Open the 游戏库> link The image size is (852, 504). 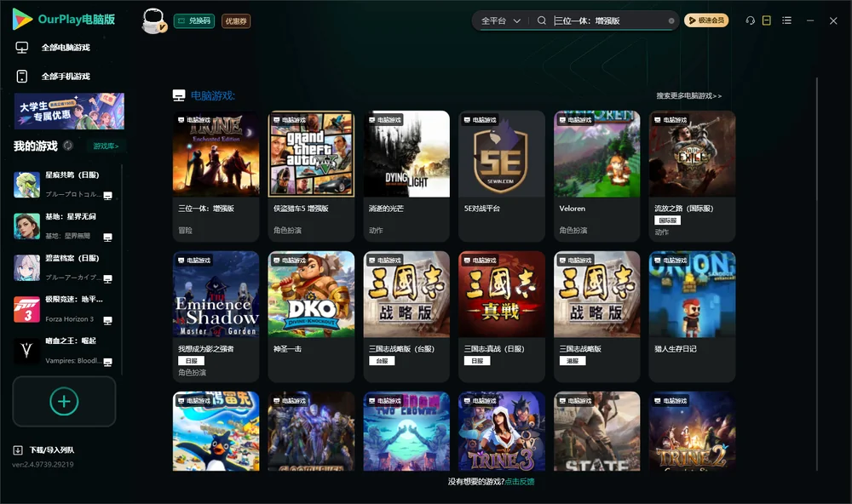pyautogui.click(x=106, y=146)
